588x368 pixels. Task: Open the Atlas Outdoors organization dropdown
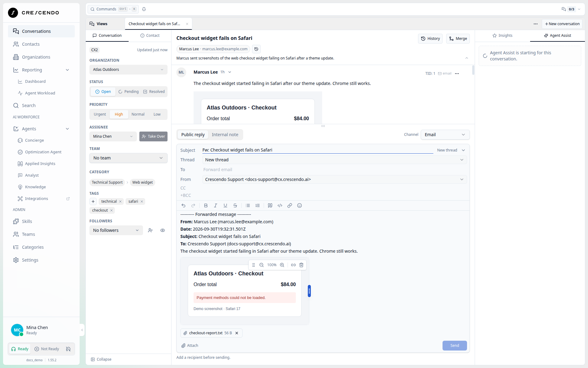(x=128, y=70)
